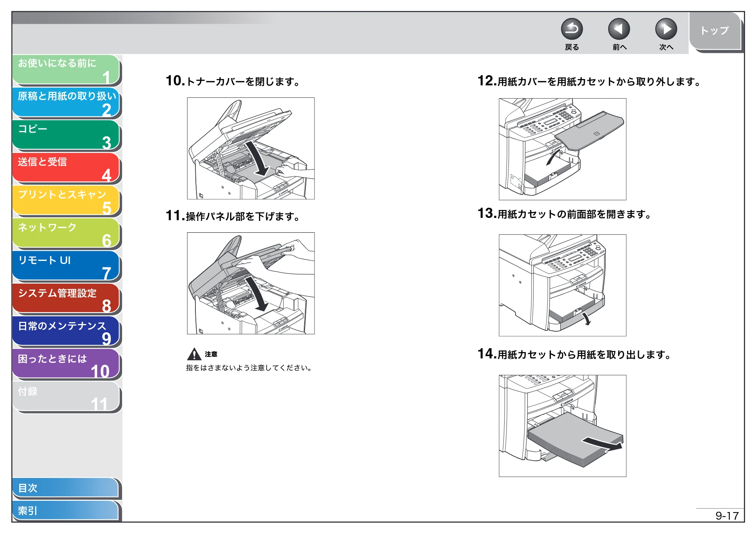Click the 注意 warning triangle icon
756x534 pixels.
(x=194, y=354)
